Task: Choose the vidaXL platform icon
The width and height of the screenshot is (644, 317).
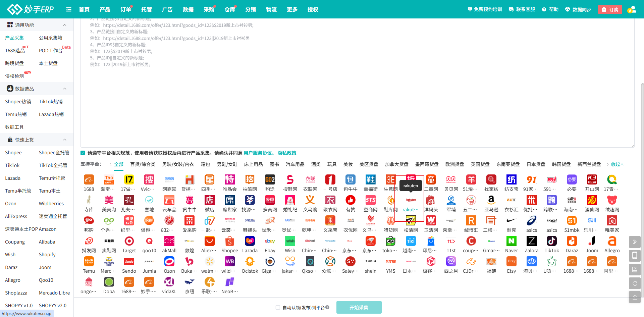Action: pos(169,282)
